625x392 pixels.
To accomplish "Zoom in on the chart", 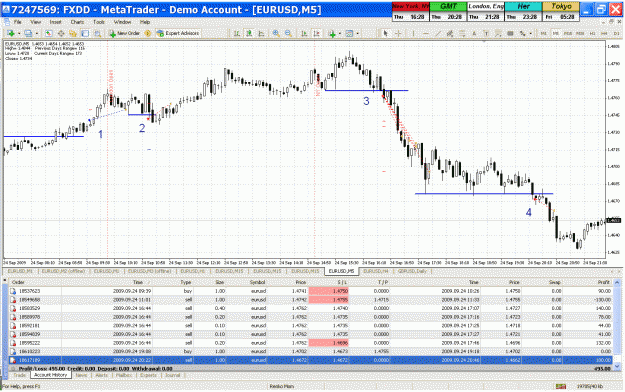I will [276, 33].
